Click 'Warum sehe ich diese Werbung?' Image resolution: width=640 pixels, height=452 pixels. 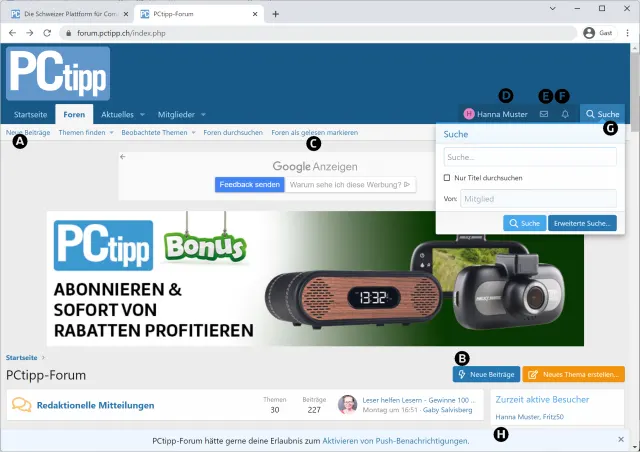(x=350, y=185)
